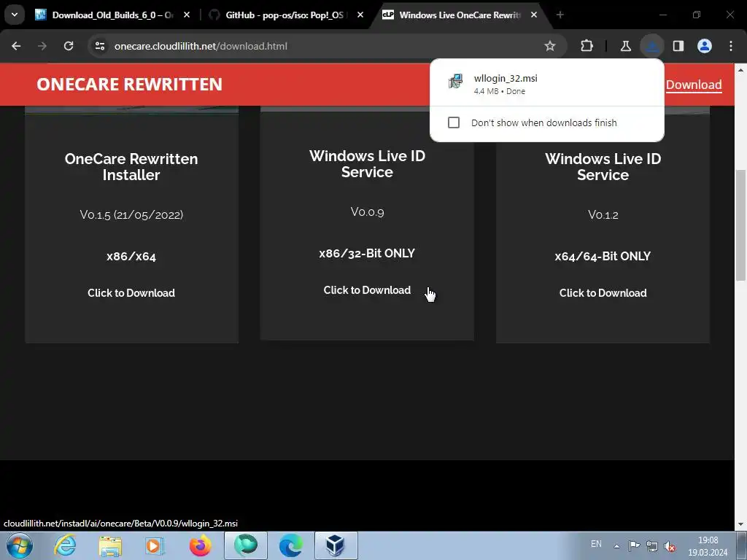Open the Chrome profile avatar
Viewport: 747px width, 560px height.
[x=705, y=46]
